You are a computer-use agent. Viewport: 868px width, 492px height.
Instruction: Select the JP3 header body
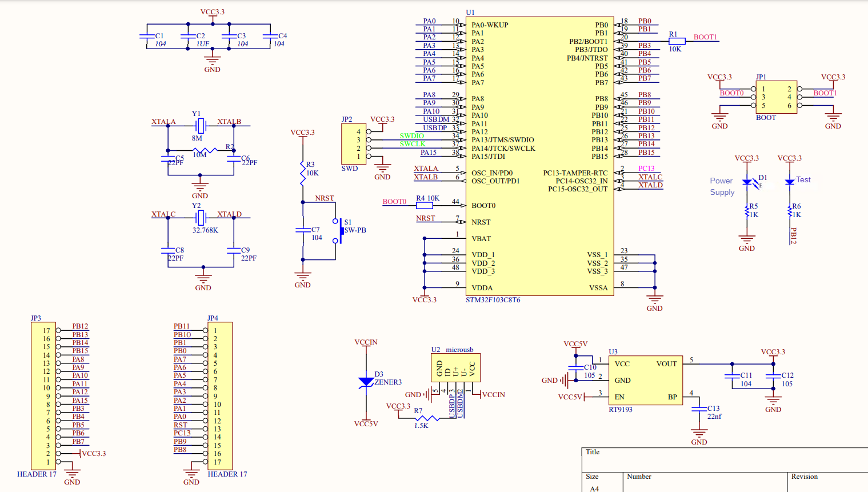point(43,396)
